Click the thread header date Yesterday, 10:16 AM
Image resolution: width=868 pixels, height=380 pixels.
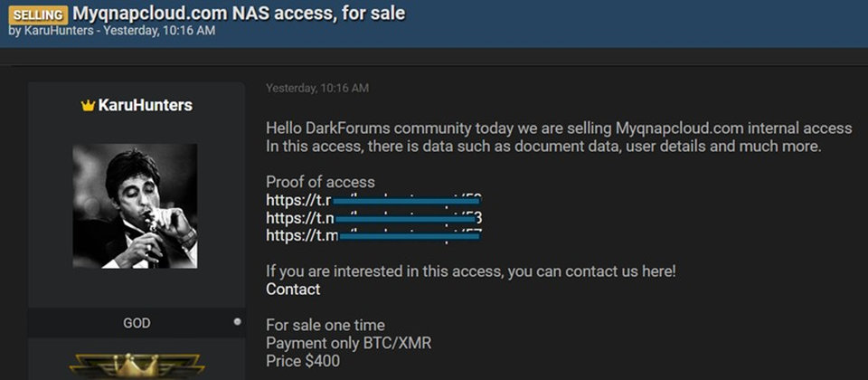[159, 31]
